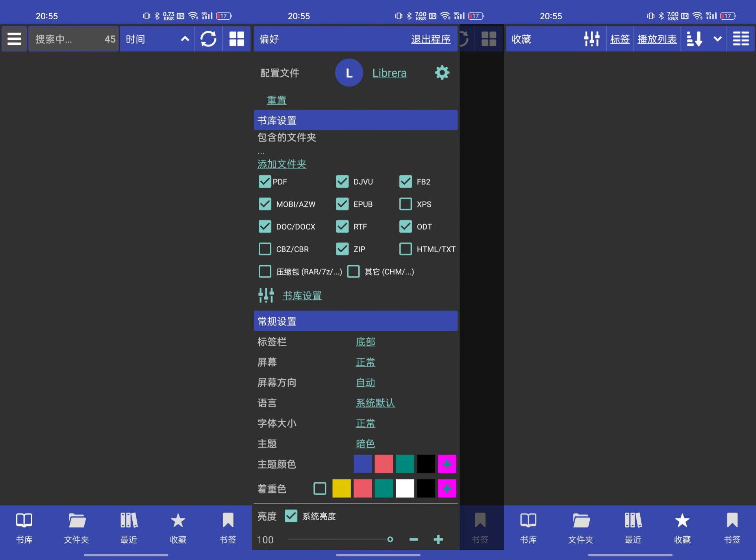Change 屏幕 mode value 正常
The width and height of the screenshot is (756, 560).
click(x=365, y=362)
